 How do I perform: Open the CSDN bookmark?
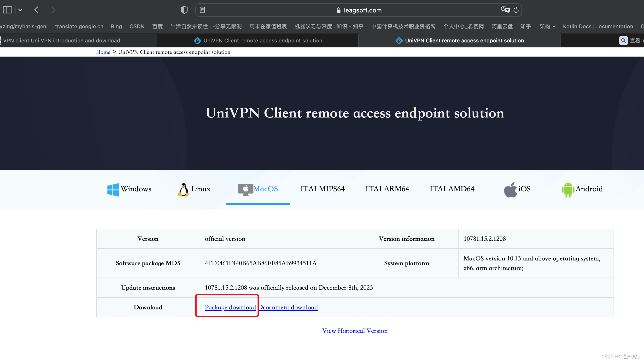pos(137,27)
